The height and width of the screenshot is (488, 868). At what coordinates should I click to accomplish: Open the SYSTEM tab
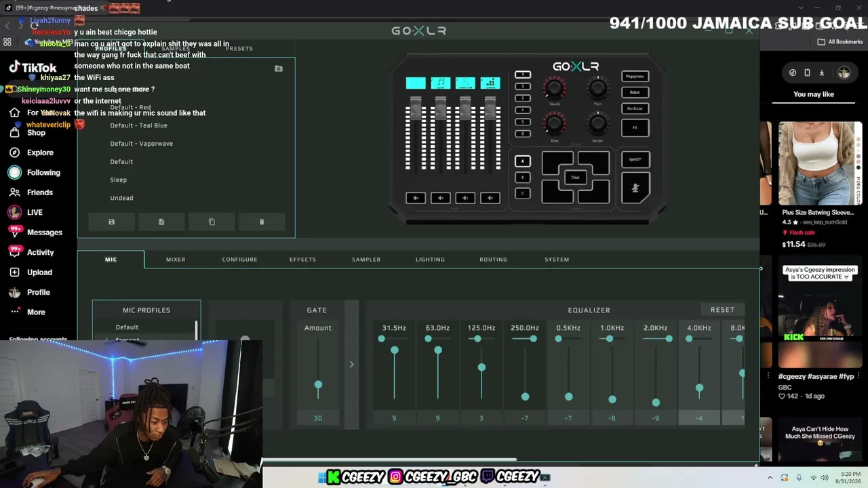(x=557, y=260)
